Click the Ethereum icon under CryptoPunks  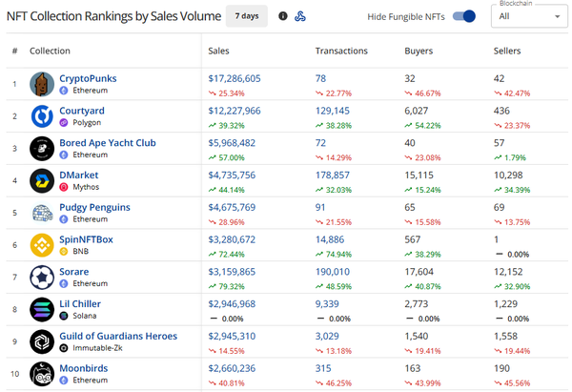click(64, 91)
